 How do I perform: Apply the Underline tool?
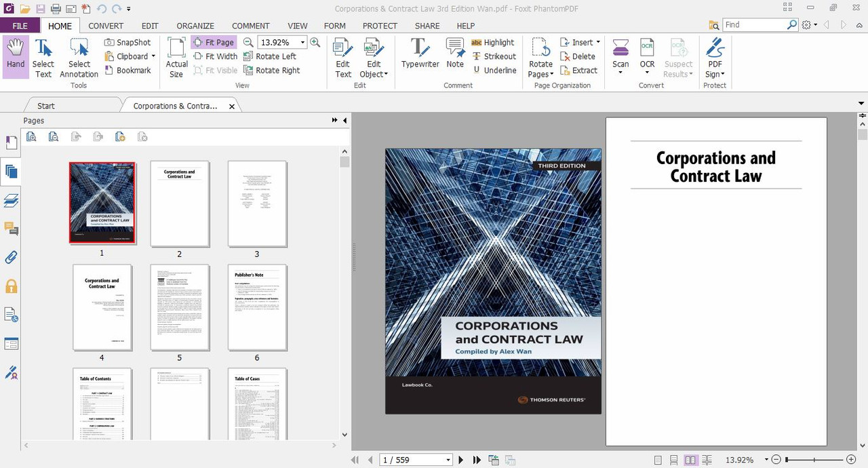[x=493, y=70]
